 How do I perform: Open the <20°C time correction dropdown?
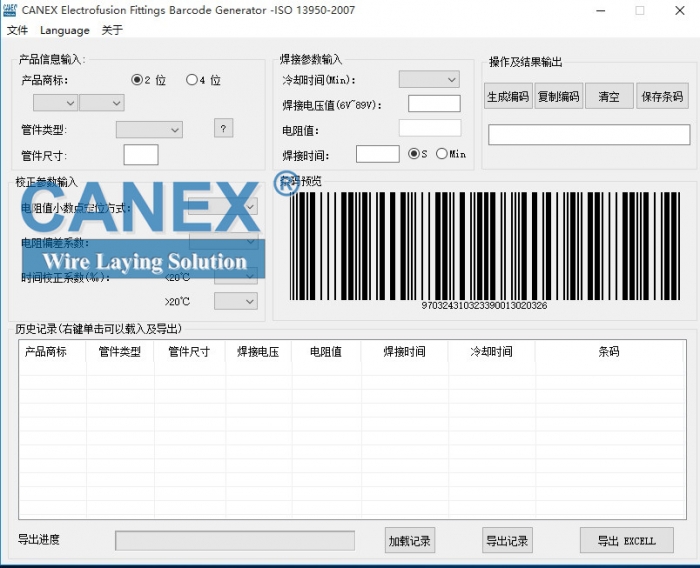pyautogui.click(x=236, y=276)
